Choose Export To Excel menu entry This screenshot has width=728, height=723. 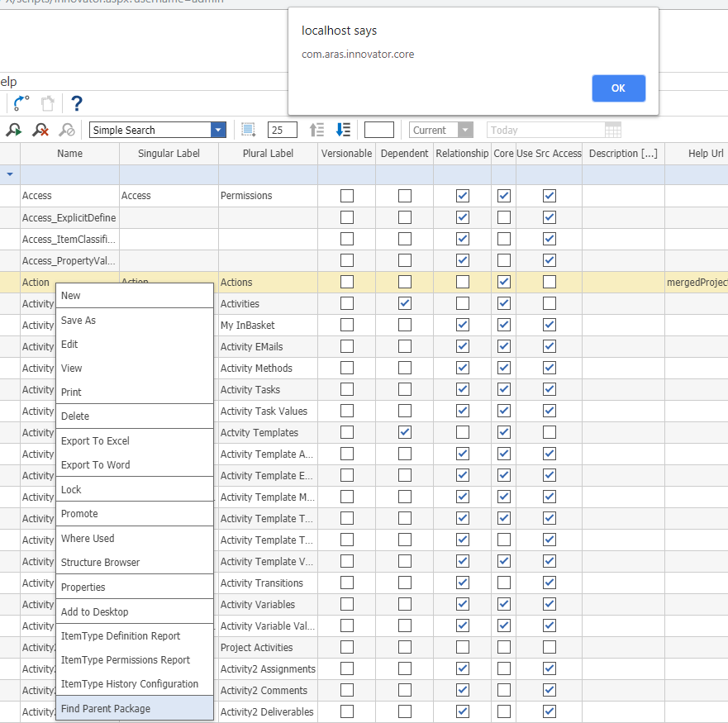coord(95,440)
